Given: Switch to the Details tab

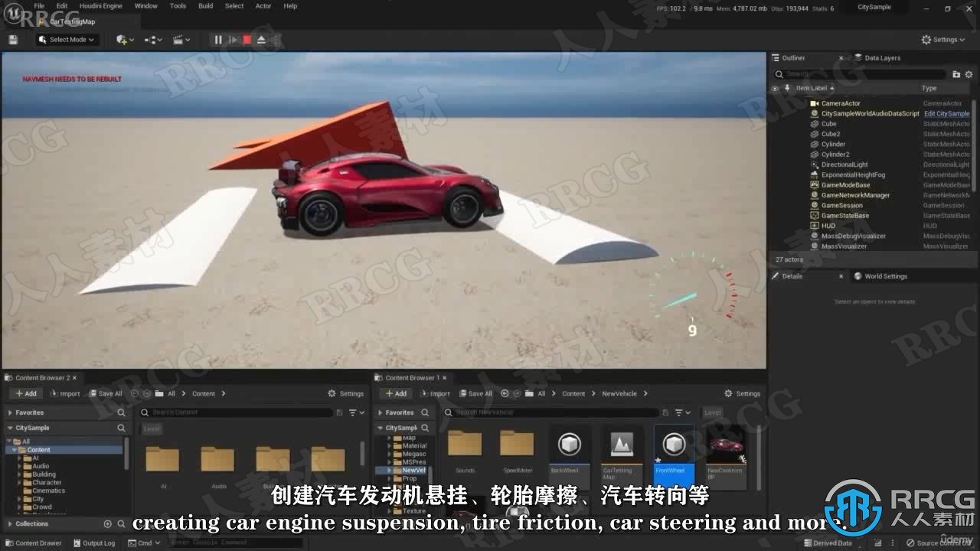Looking at the screenshot, I should pos(792,276).
